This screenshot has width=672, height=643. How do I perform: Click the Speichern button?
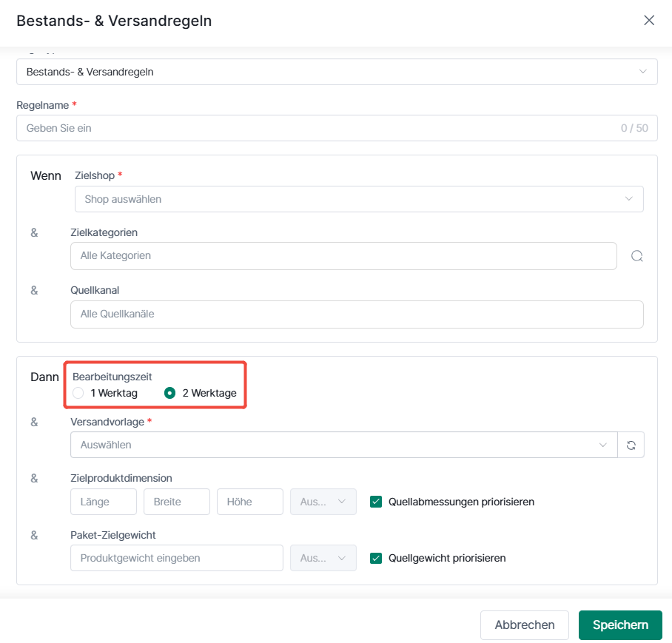click(x=620, y=625)
